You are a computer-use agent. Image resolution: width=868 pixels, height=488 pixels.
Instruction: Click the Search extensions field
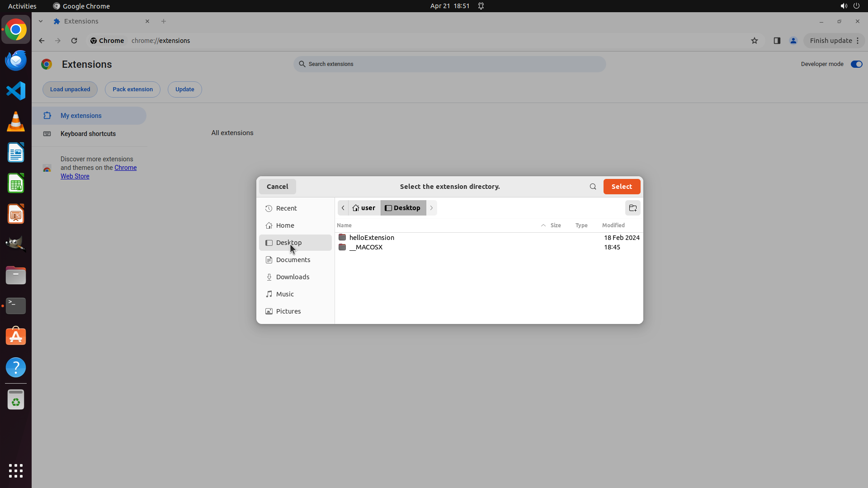click(449, 64)
